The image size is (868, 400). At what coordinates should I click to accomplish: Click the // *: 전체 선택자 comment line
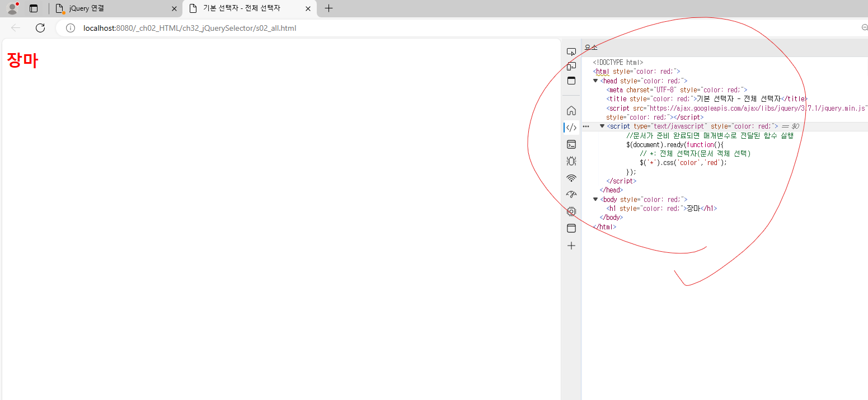click(695, 154)
